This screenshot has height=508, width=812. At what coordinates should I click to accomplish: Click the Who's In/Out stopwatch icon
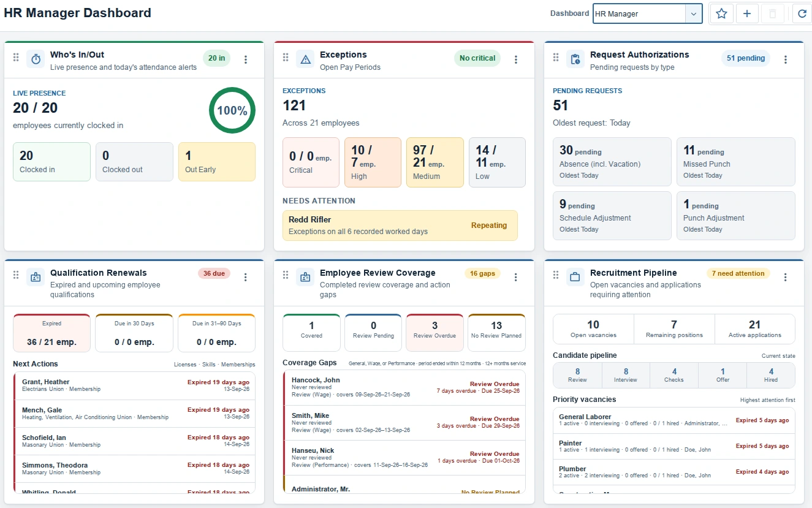36,59
